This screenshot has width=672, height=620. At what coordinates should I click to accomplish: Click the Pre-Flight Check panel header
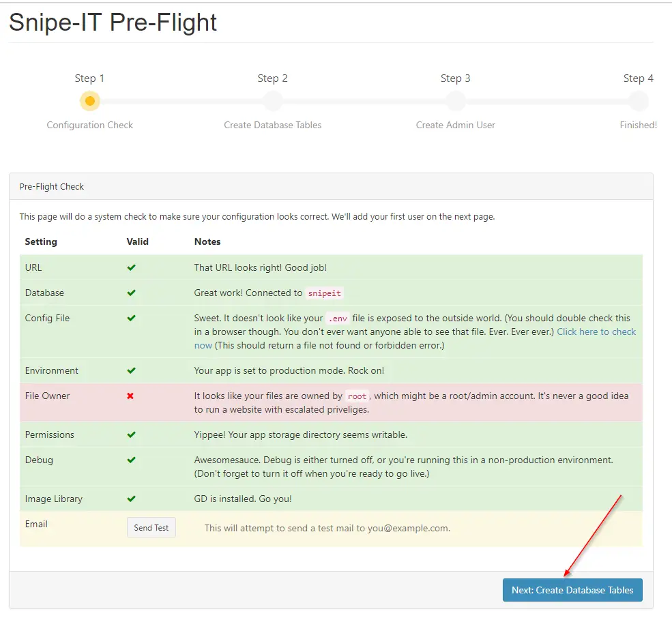tap(331, 186)
